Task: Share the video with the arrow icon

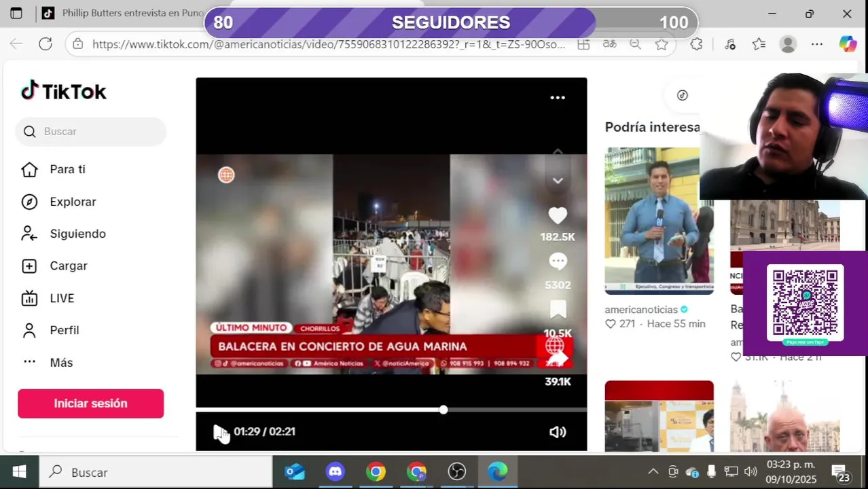Action: (x=558, y=359)
